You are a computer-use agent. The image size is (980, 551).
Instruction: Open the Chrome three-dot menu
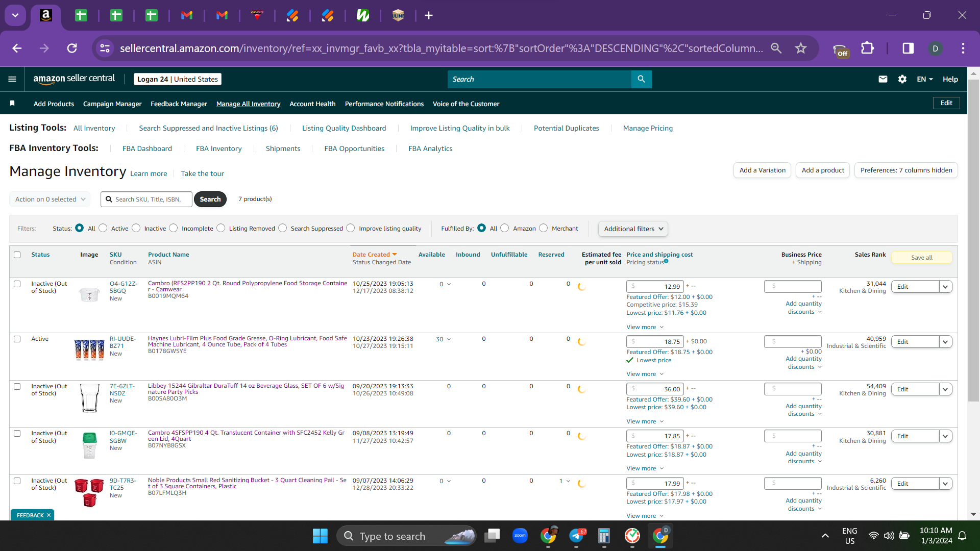[963, 48]
